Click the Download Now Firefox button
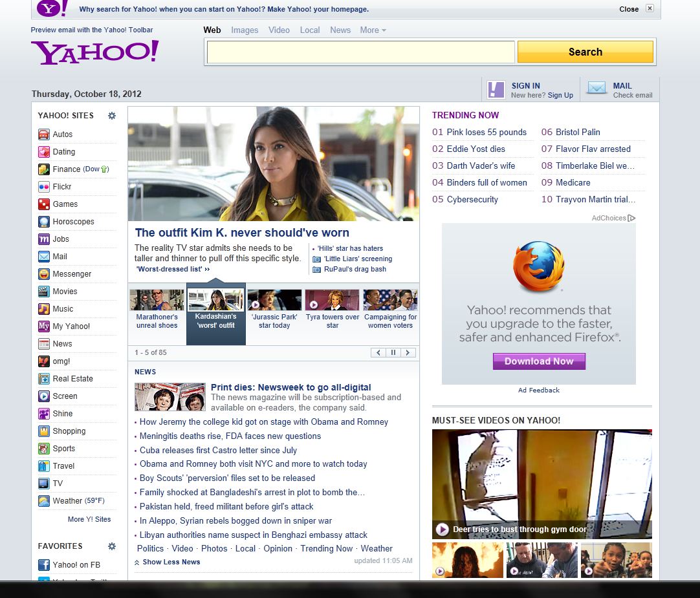 pos(539,361)
